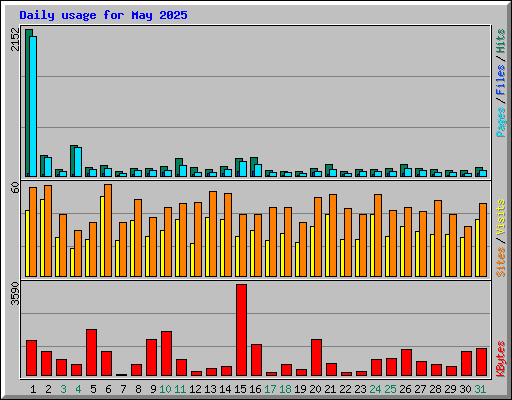
Task: Click day 2 on the date axis
Action: tap(48, 389)
